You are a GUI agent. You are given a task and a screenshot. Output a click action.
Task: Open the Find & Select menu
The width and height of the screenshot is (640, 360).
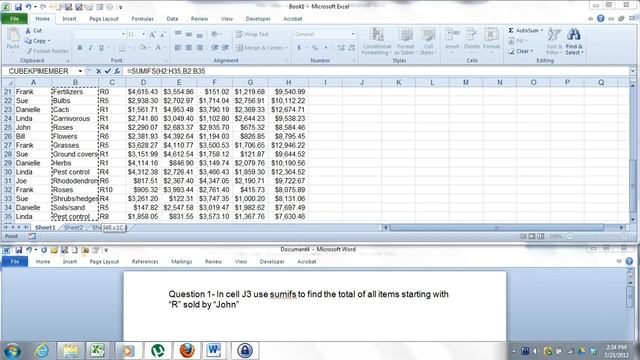pyautogui.click(x=574, y=41)
